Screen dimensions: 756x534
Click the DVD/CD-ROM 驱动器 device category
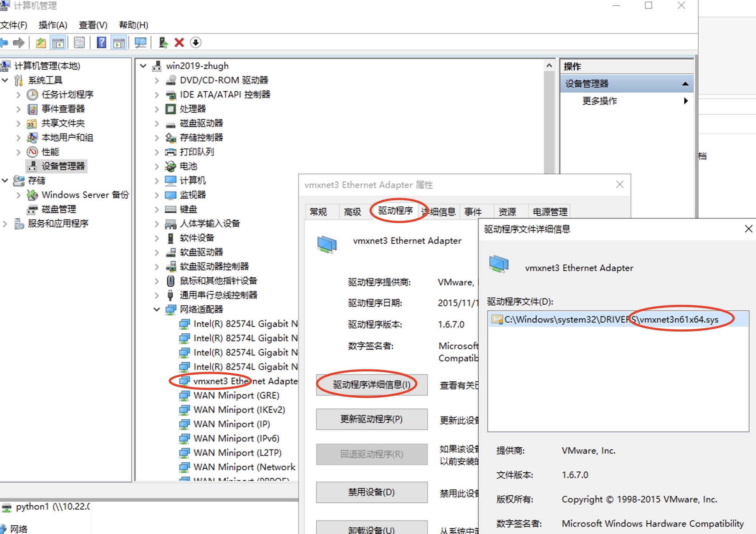[x=224, y=80]
